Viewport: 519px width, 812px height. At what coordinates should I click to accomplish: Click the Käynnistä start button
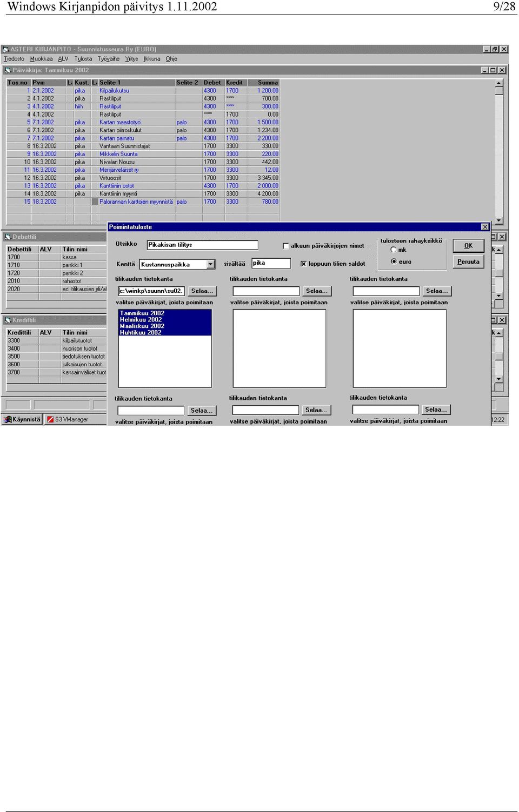pos(22,419)
